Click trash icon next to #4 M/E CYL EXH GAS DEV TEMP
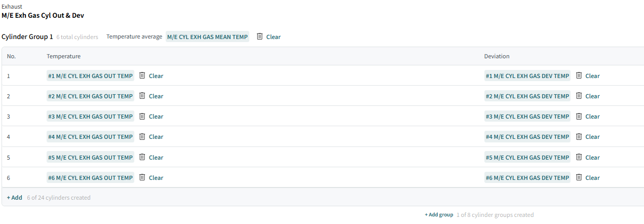Viewport: 644px width, 224px height. tap(579, 136)
